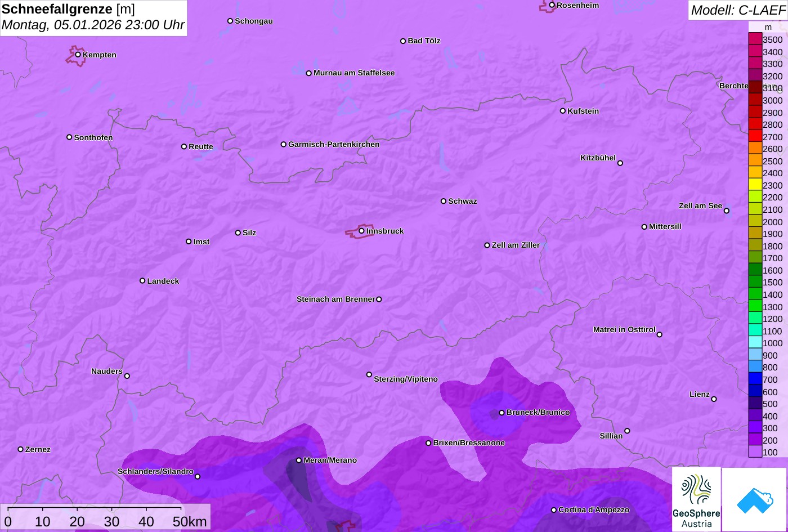788x532 pixels.
Task: Click the green 1500 m legend color
Action: coord(755,282)
